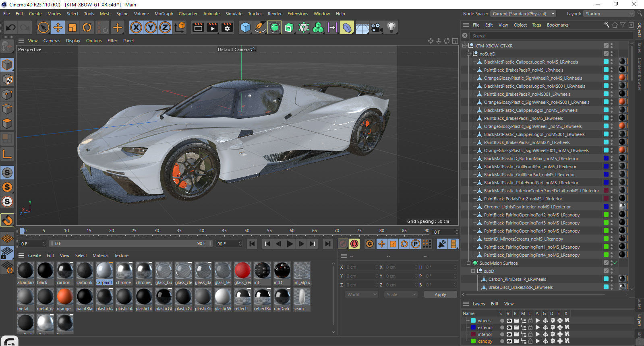Activate the Move tool
644x346 pixels.
[x=58, y=27]
